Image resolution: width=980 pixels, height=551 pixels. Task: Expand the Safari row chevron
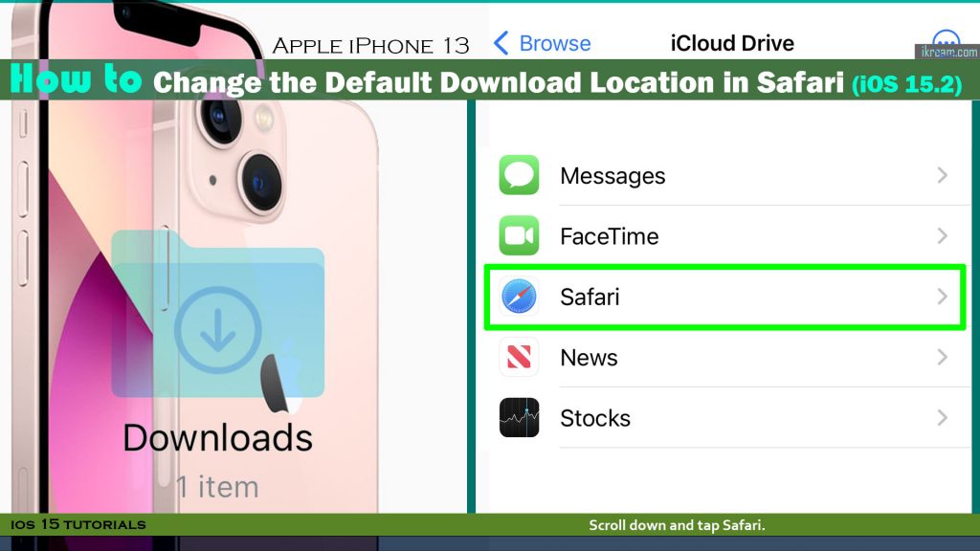943,297
